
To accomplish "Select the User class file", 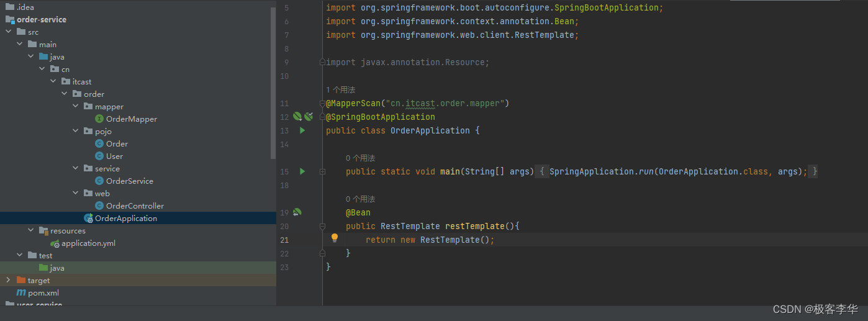I will click(x=114, y=156).
